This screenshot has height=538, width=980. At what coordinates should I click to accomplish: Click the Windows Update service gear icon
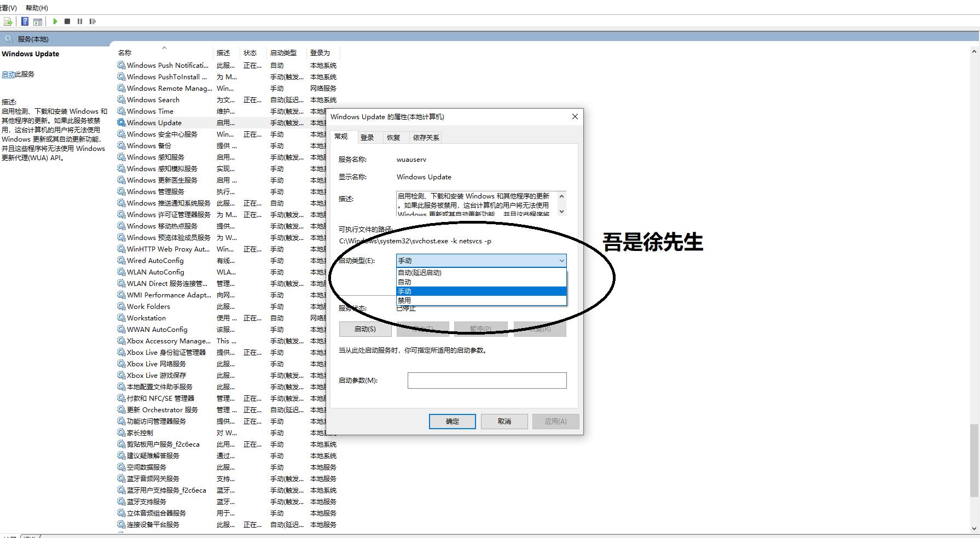pyautogui.click(x=121, y=122)
